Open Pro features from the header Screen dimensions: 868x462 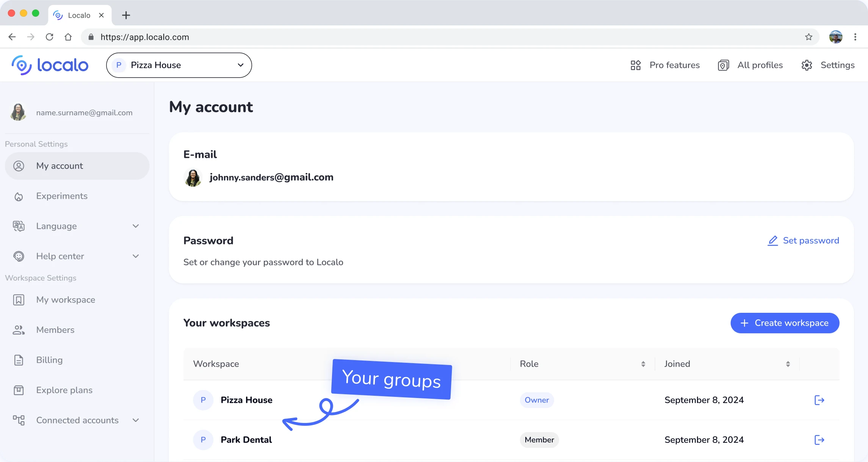click(665, 65)
